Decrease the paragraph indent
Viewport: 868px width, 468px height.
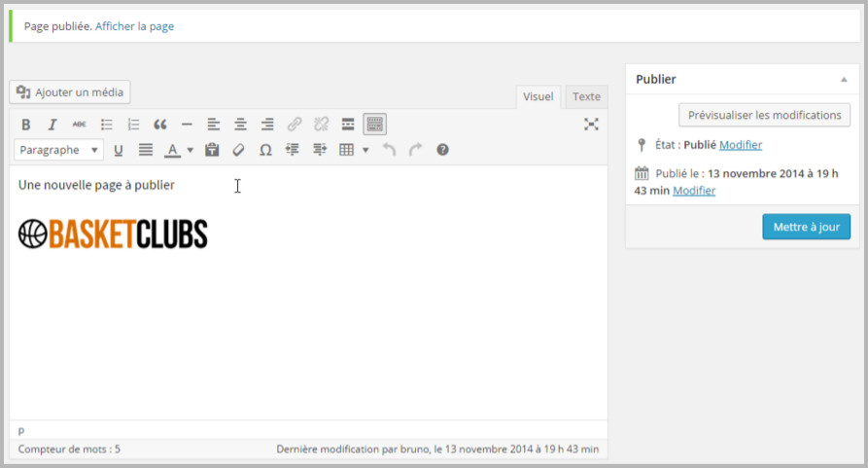point(293,150)
